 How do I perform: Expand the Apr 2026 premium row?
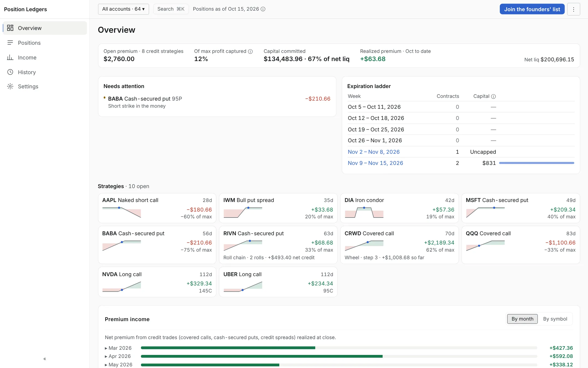point(118,356)
